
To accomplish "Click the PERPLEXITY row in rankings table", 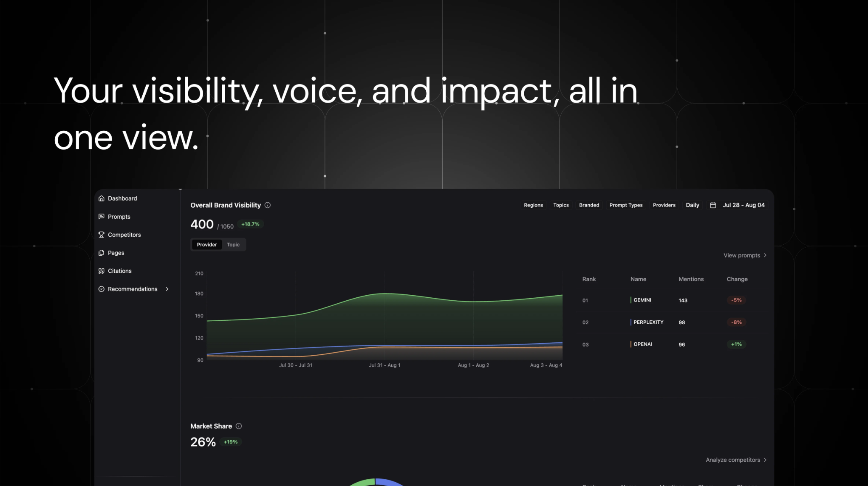I will click(x=648, y=322).
